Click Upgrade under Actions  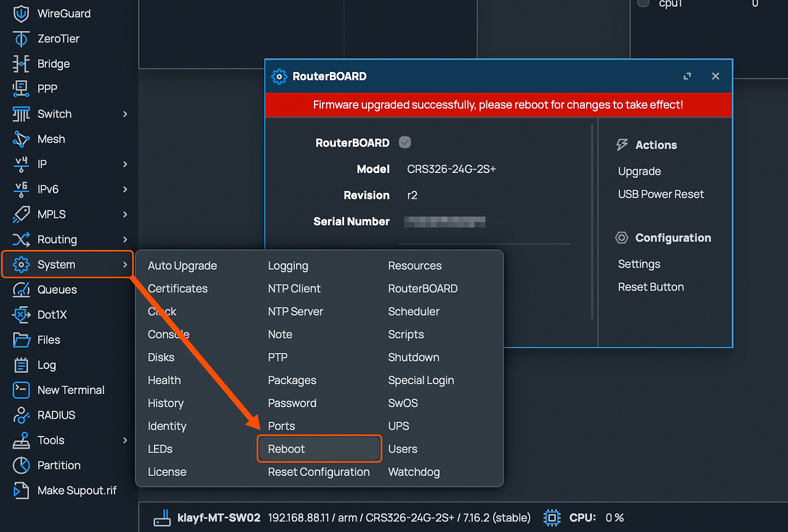(640, 172)
